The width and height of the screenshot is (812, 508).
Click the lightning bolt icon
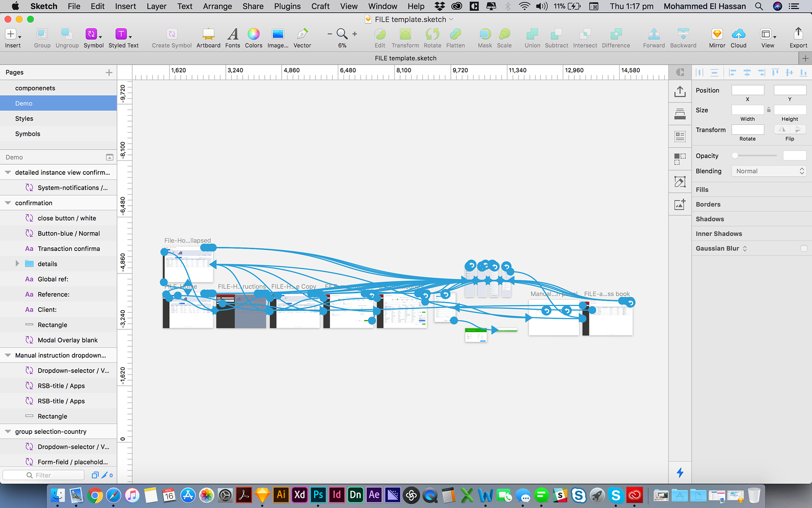coord(680,472)
